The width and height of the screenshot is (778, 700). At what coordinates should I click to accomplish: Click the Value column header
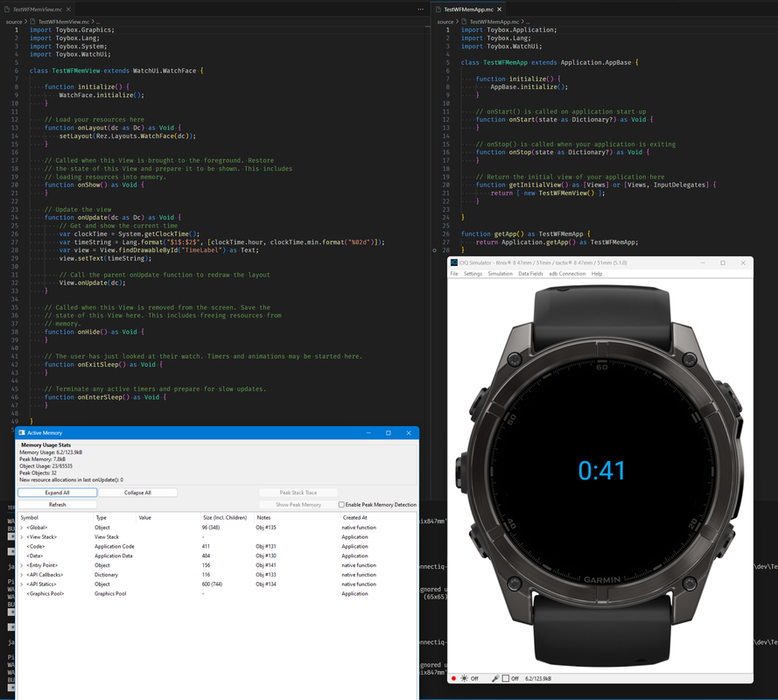point(167,517)
